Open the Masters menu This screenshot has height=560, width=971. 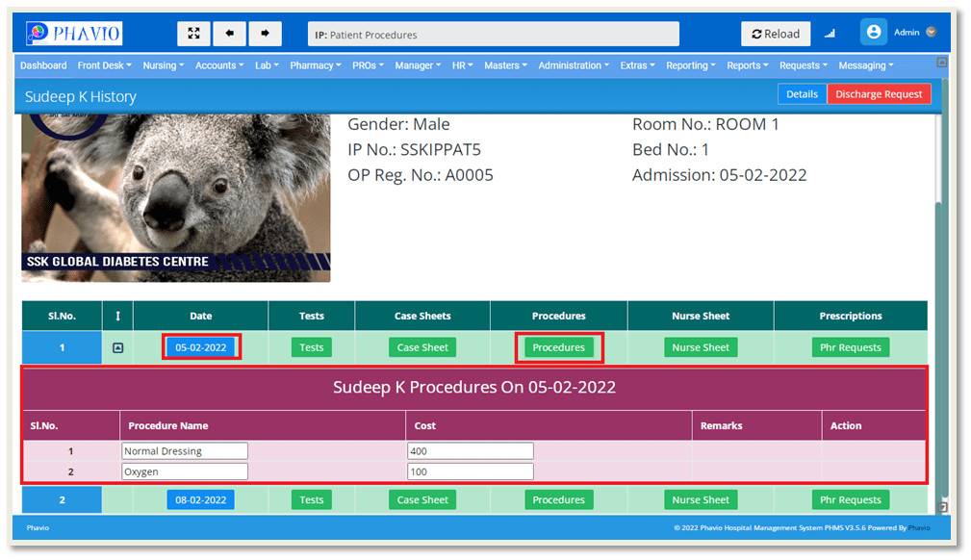505,65
